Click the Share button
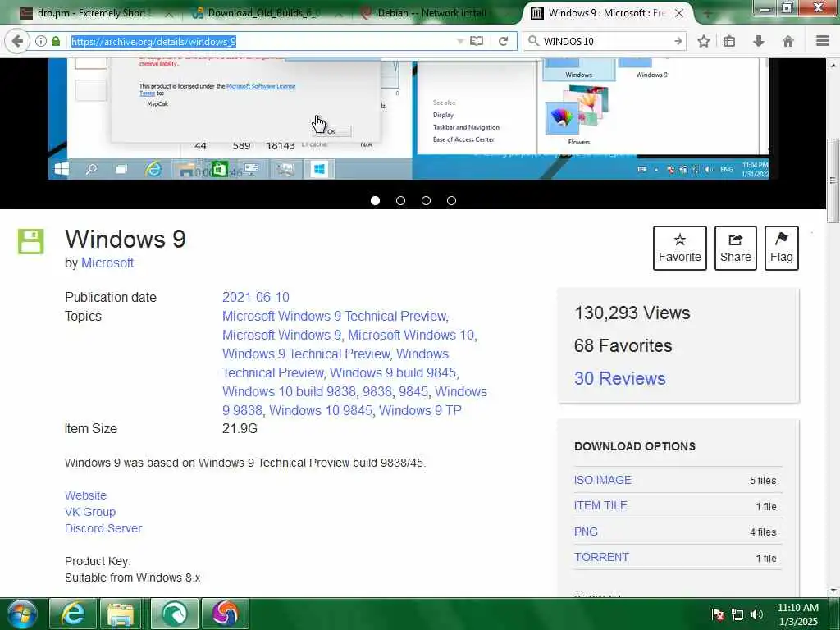Image resolution: width=840 pixels, height=630 pixels. click(736, 248)
